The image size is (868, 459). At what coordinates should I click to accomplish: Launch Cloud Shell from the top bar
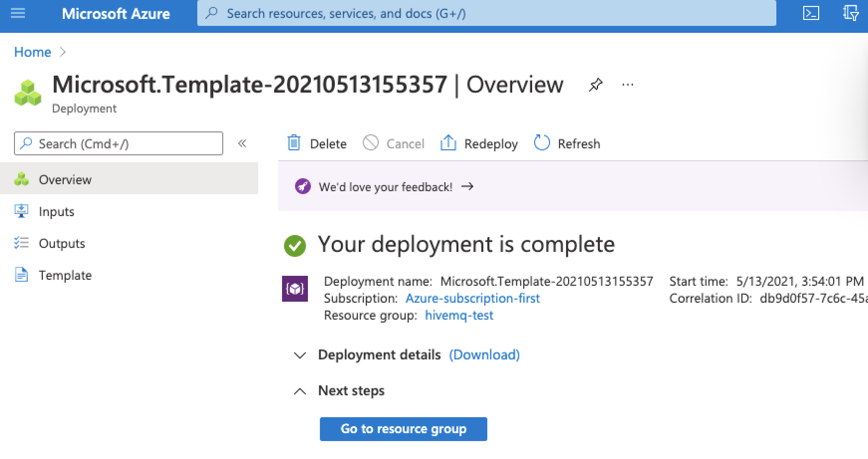(x=811, y=13)
